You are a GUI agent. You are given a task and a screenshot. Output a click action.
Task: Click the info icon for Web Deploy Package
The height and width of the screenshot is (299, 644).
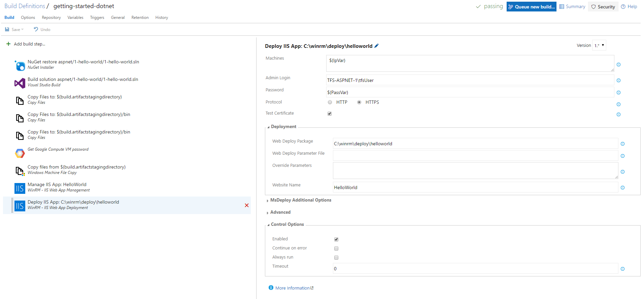[x=622, y=144]
